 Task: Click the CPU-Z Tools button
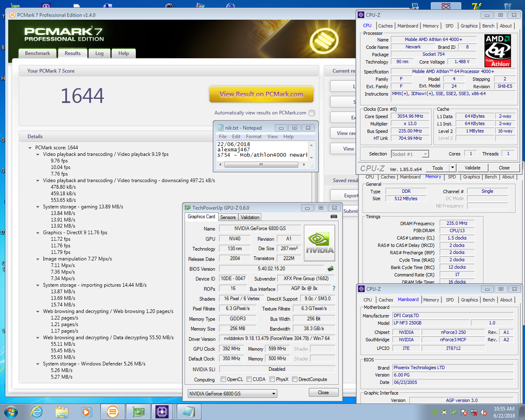(438, 168)
